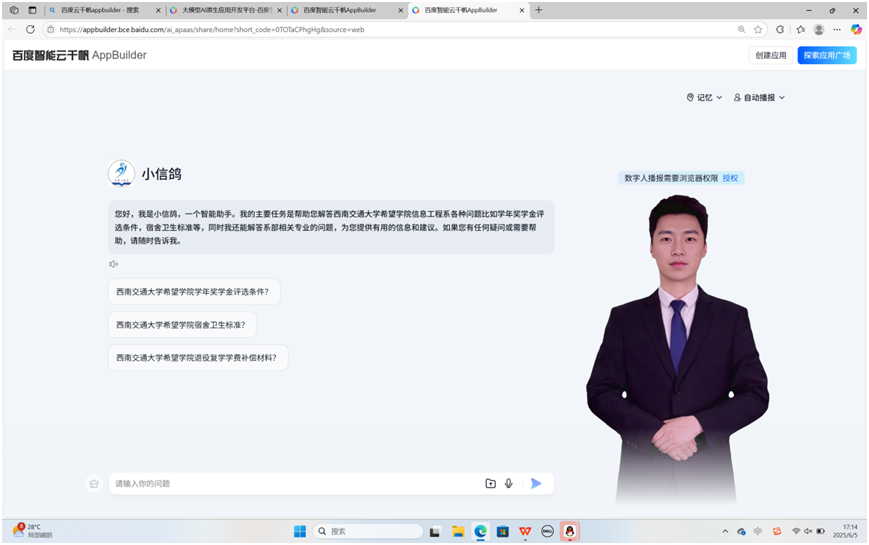Switch to the 大模型AI原生应用开发平台 tab
This screenshot has width=869, height=545.
click(224, 10)
